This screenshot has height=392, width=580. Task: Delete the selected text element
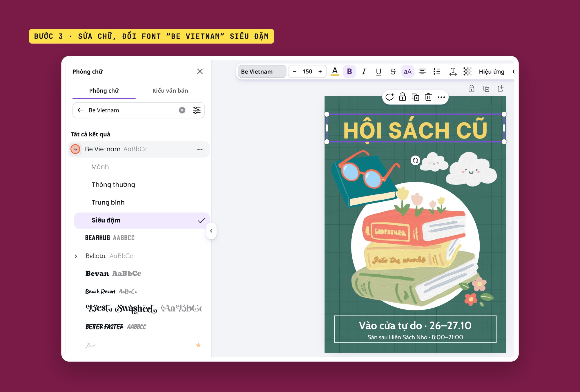[x=428, y=97]
